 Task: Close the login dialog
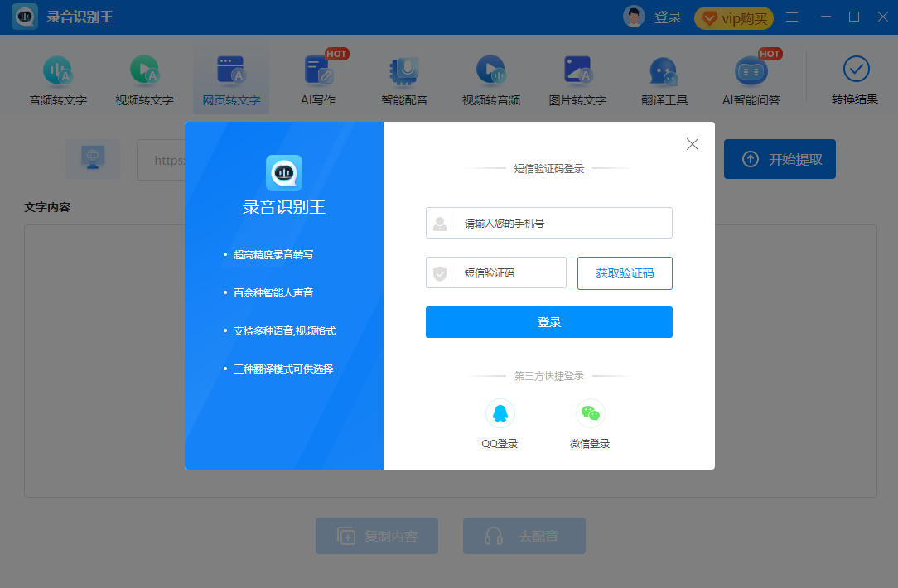coord(693,144)
